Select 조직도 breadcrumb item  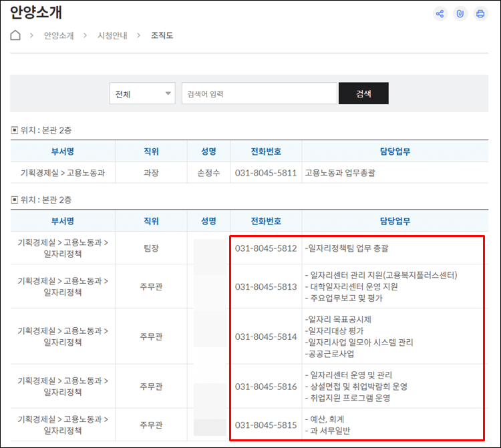162,35
